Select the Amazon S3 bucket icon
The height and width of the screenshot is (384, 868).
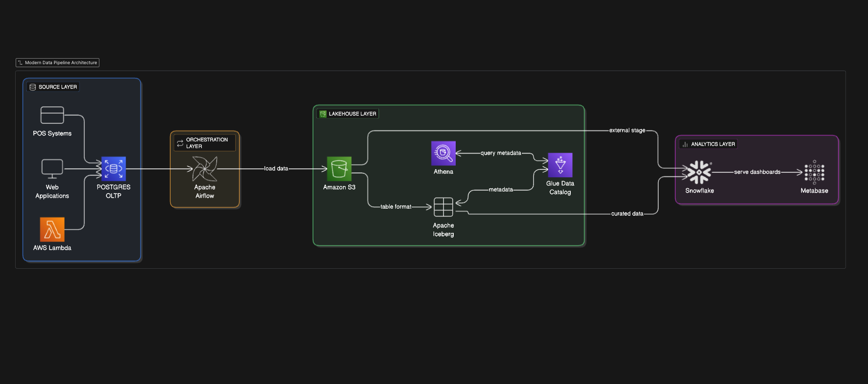click(x=339, y=169)
